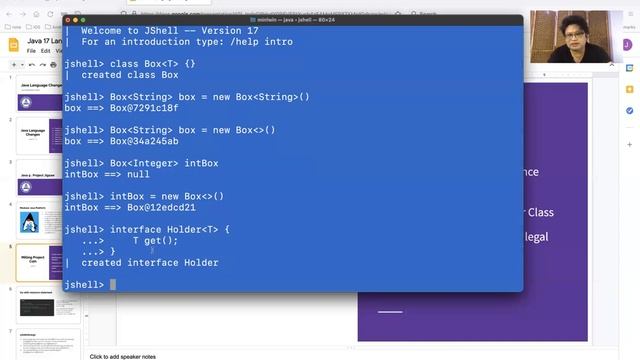Screen dimensions: 640x360
Task: Click the purple account avatar 'J'
Action: pyautogui.click(x=628, y=44)
